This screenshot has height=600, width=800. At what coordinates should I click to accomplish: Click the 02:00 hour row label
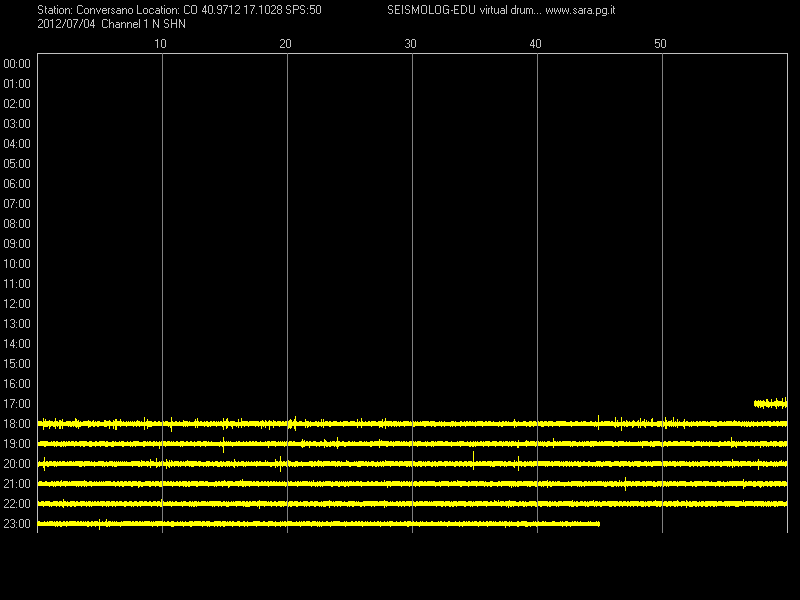coord(17,104)
